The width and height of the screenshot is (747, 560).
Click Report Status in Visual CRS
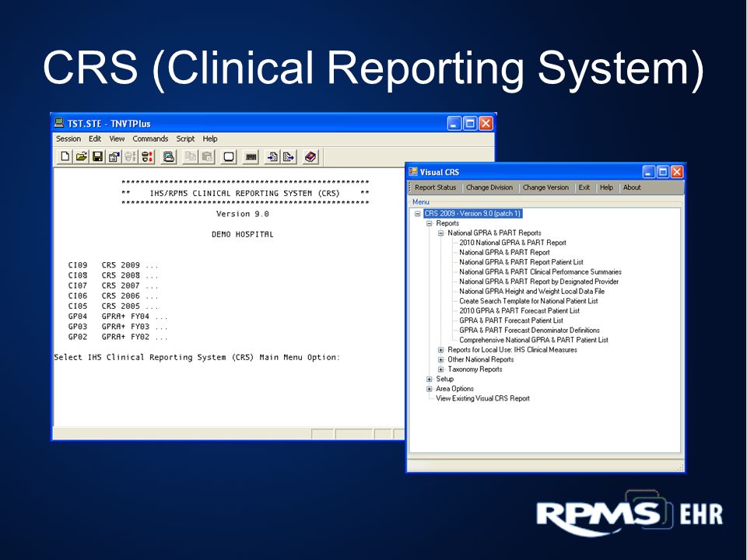pyautogui.click(x=436, y=187)
